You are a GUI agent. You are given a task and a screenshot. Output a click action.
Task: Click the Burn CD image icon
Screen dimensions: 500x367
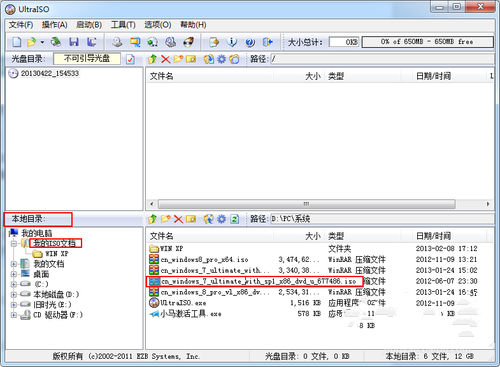[x=189, y=42]
